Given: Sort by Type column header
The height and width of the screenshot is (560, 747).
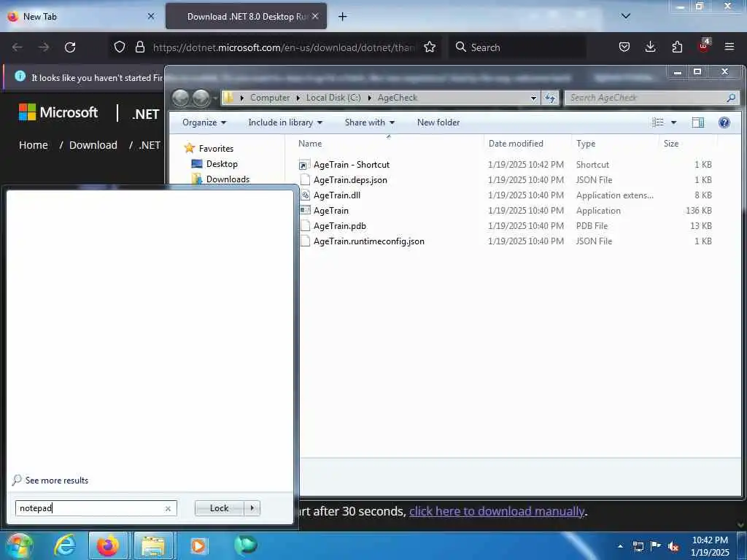Looking at the screenshot, I should 586,144.
